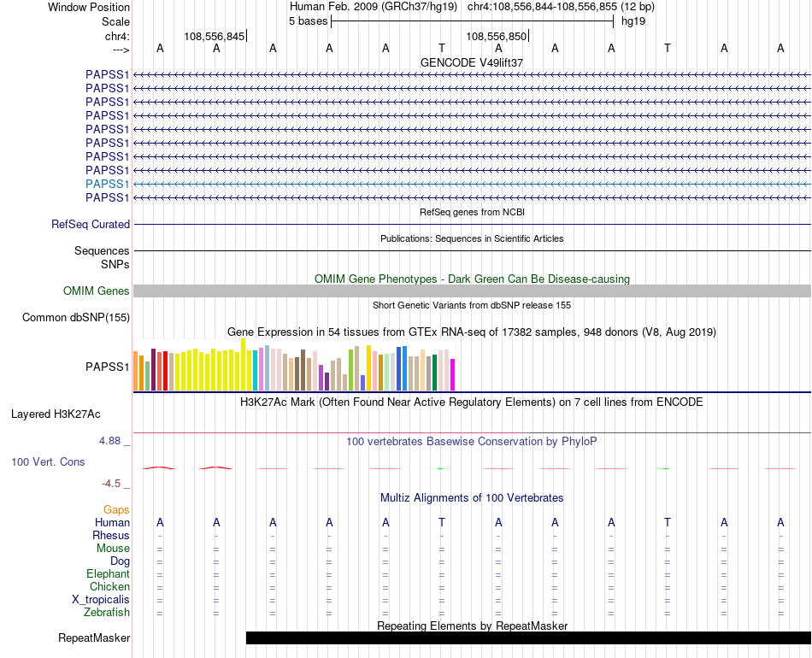
Task: Select the Zebrafish alignment row label
Action: click(107, 613)
